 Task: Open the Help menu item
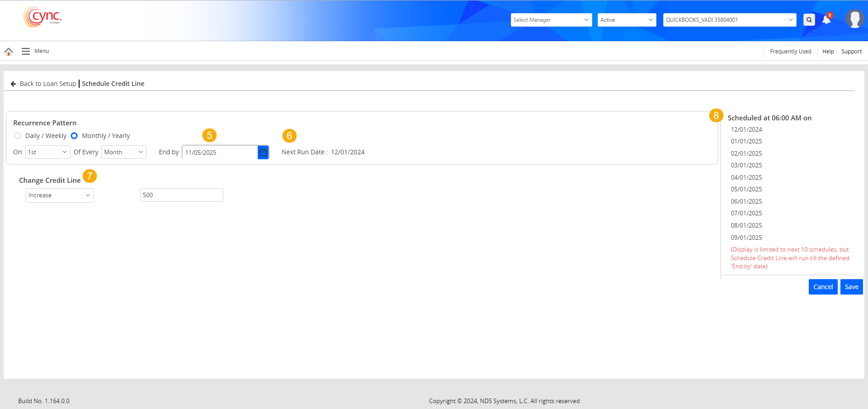coord(828,52)
